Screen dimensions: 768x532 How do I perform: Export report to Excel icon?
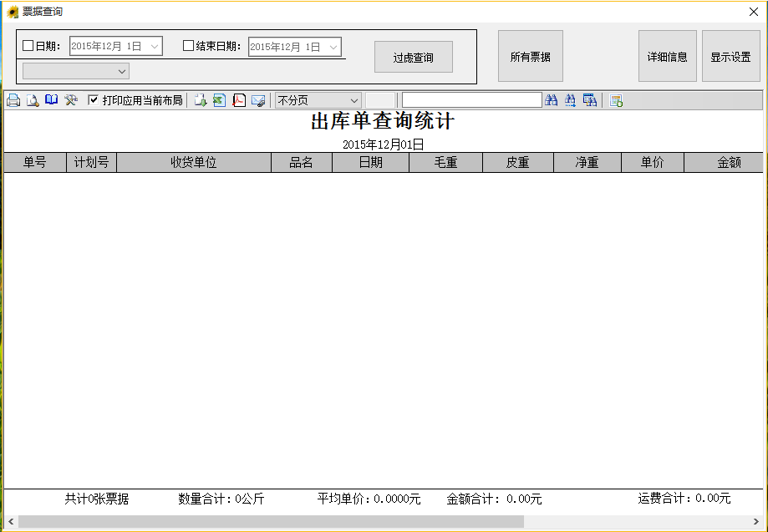[x=220, y=100]
